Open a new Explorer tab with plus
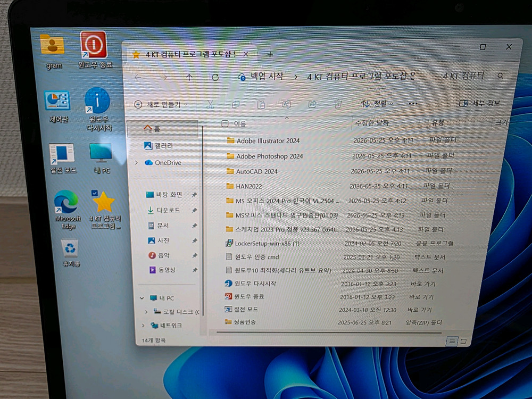 click(270, 54)
